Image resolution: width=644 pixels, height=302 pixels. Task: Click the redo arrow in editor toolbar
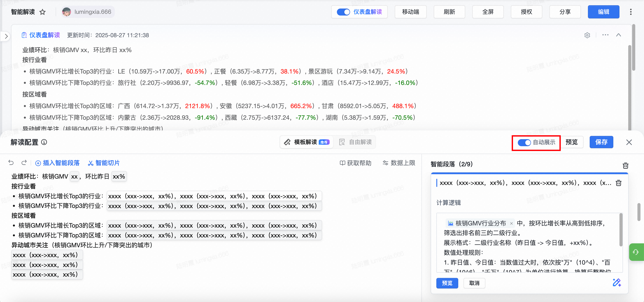click(x=24, y=163)
